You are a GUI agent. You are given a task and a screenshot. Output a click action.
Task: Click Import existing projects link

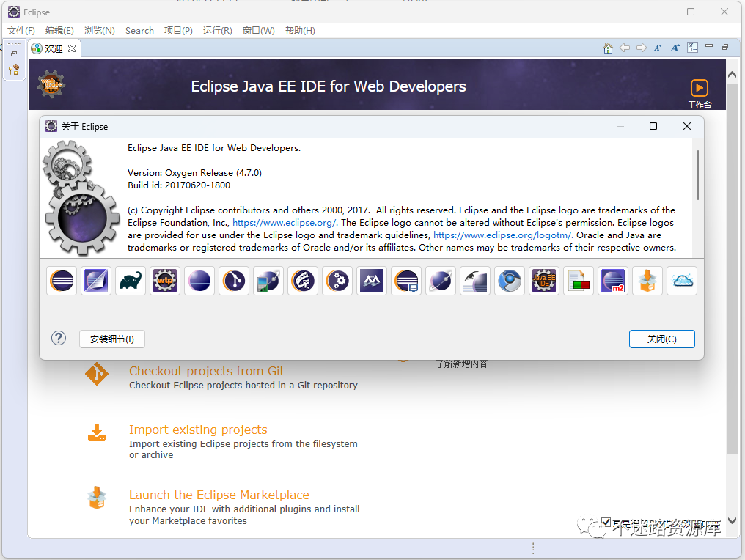point(198,430)
